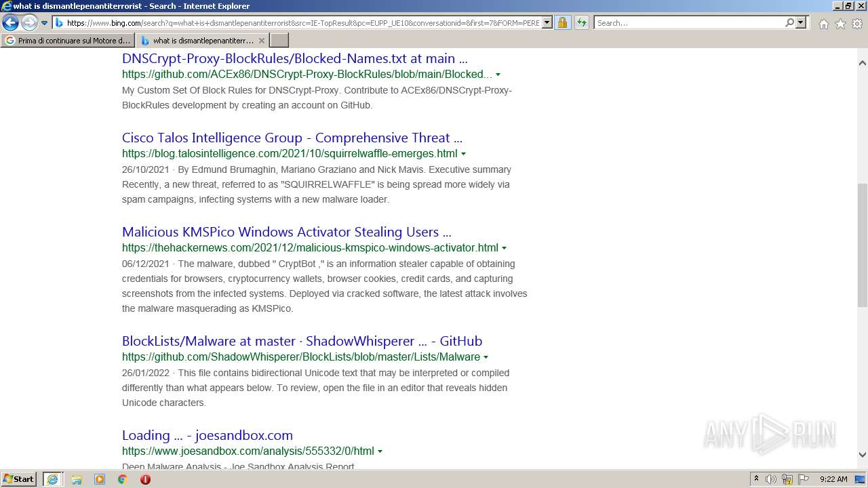Expand the address bar autocomplete dropdown
Image resolution: width=868 pixels, height=488 pixels.
547,23
